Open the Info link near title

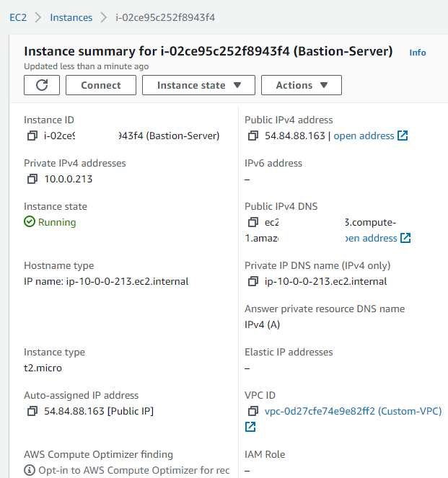[x=418, y=53]
